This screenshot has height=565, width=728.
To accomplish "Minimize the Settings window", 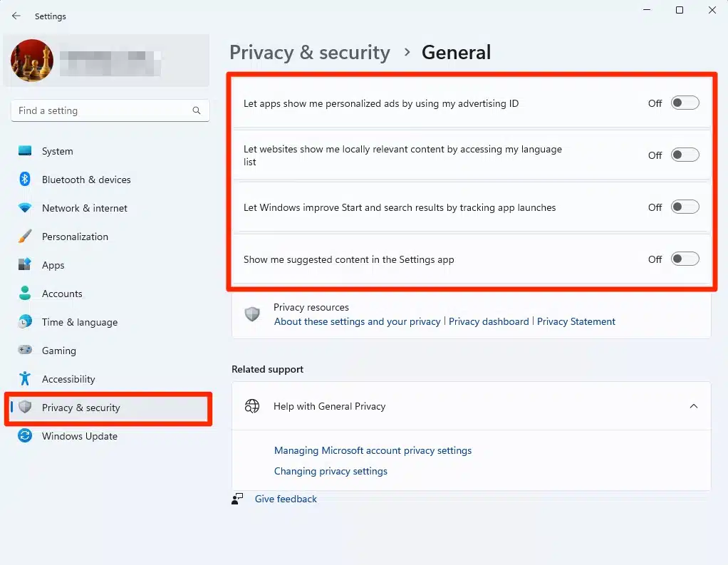I will coord(647,10).
